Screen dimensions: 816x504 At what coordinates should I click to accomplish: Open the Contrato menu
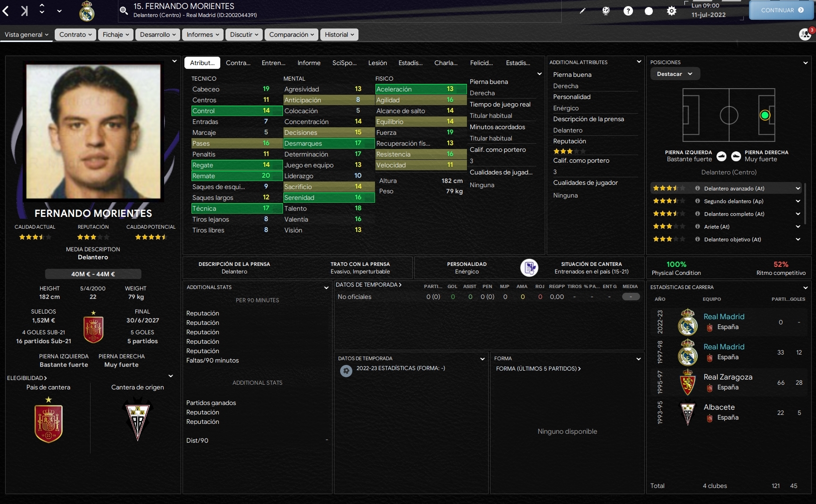(75, 35)
